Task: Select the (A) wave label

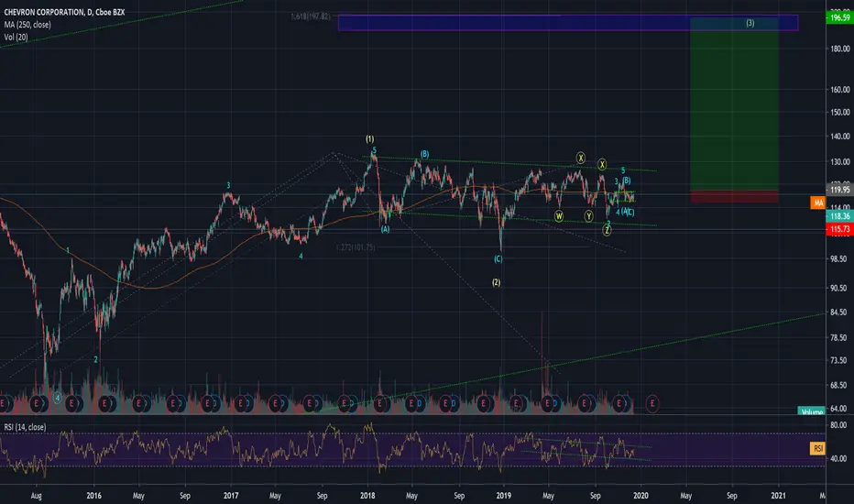Action: (x=385, y=229)
